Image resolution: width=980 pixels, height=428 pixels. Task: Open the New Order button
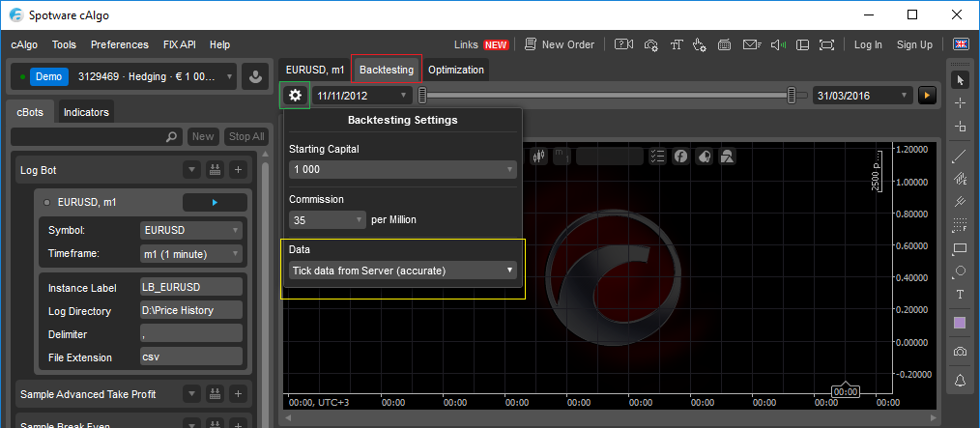pyautogui.click(x=560, y=44)
